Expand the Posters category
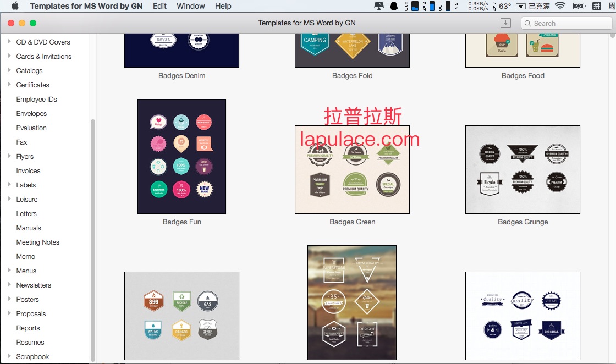Screen dimensions: 616x364 click(9, 299)
